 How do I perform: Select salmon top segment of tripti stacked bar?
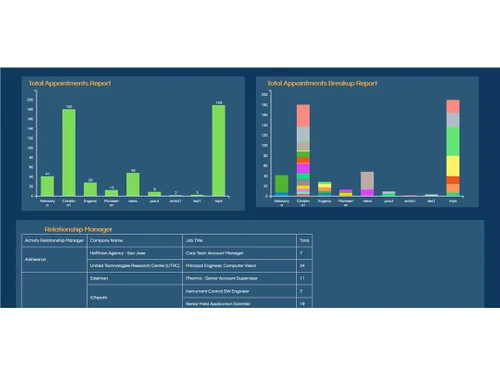453,107
